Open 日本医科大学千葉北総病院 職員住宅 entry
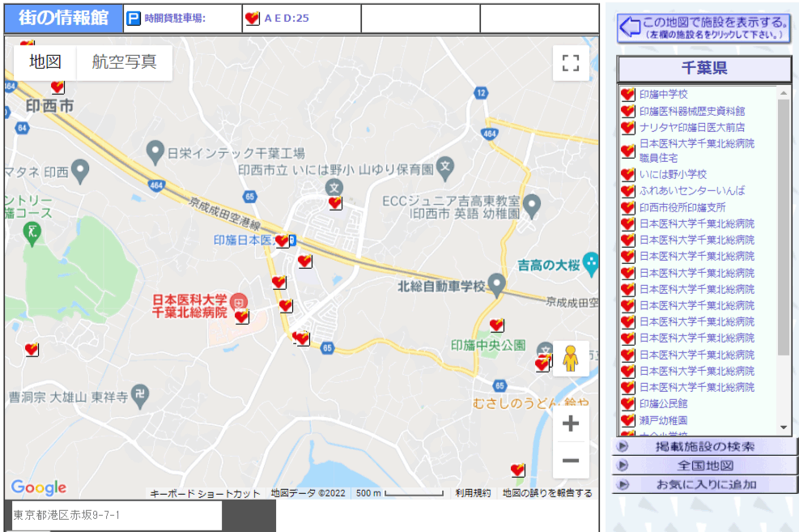 point(696,151)
